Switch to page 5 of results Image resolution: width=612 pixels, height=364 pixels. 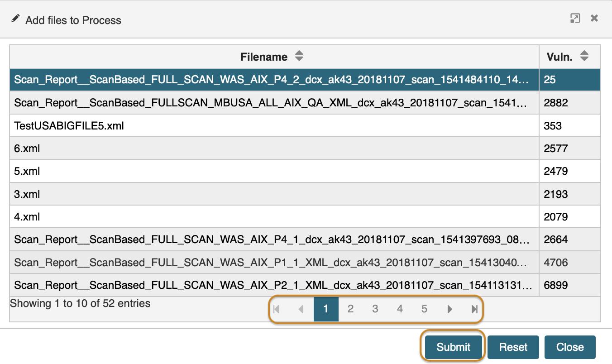(424, 309)
